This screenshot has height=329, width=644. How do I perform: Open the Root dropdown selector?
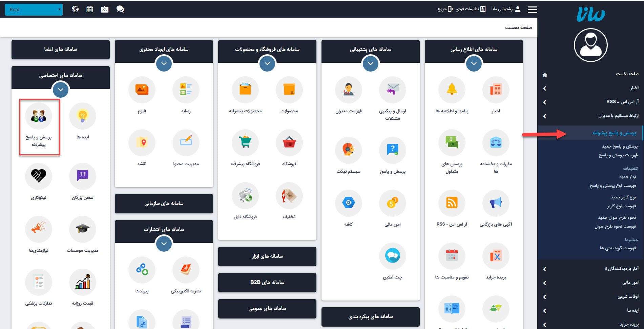pos(34,9)
